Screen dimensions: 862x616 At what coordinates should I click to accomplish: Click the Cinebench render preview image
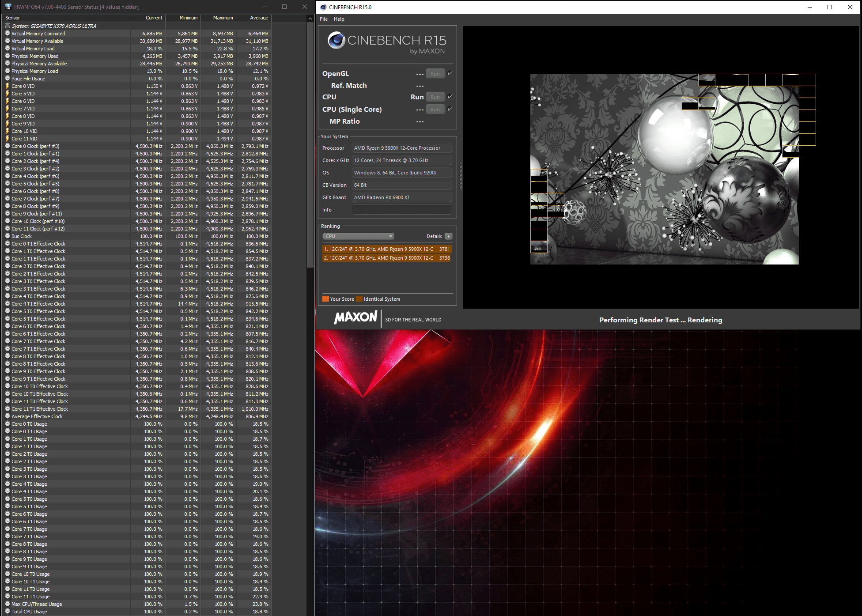[x=664, y=169]
